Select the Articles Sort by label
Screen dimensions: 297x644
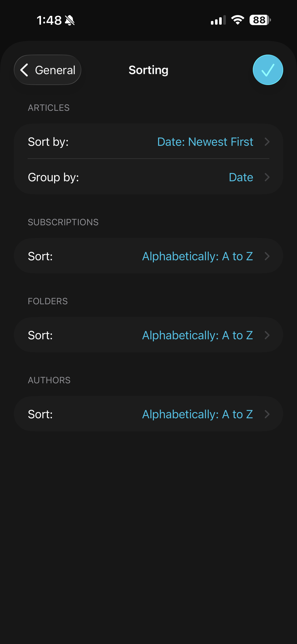coord(48,142)
